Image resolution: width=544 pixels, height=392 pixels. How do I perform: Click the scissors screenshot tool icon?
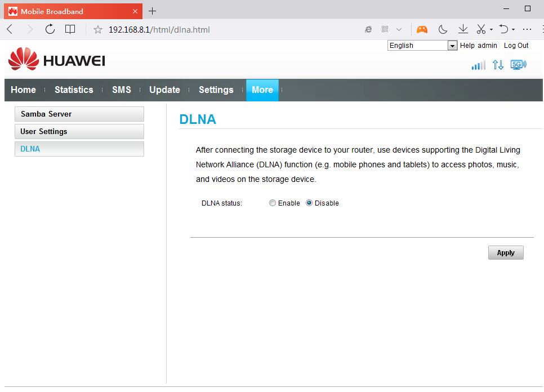click(481, 29)
